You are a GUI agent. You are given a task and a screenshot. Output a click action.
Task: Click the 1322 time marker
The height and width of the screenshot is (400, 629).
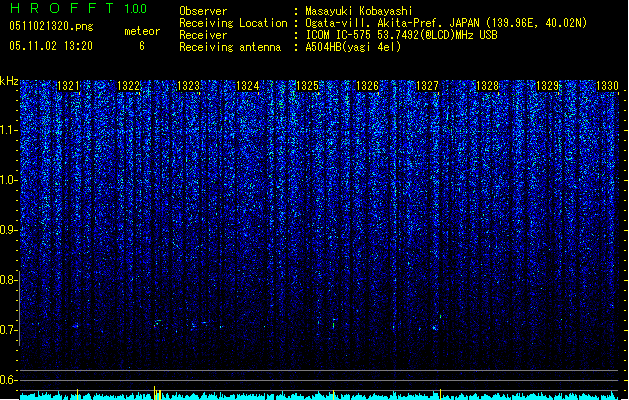click(128, 86)
